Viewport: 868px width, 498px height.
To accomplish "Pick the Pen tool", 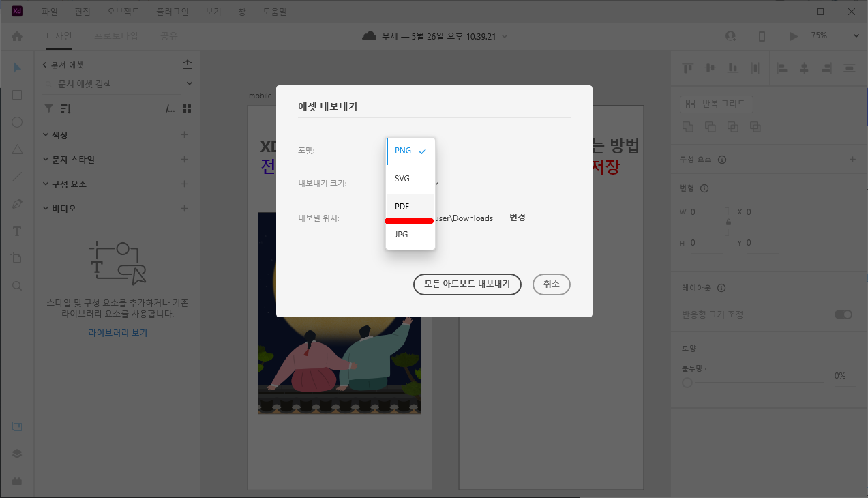I will point(16,203).
